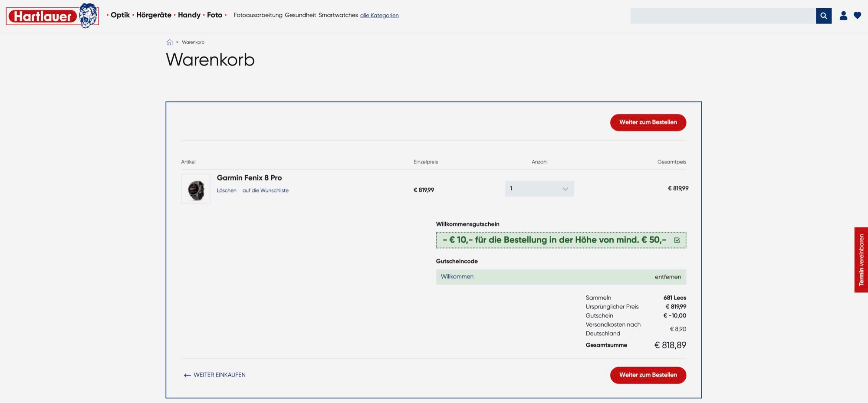This screenshot has width=868, height=403.
Task: Click the Gesamtpreis column header
Action: coord(672,162)
